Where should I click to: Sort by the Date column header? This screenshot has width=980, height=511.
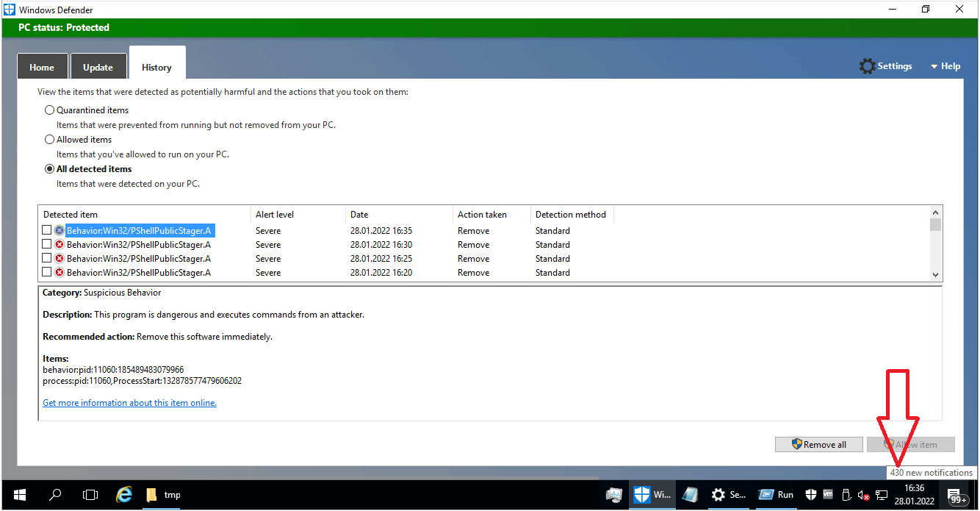[x=399, y=215]
